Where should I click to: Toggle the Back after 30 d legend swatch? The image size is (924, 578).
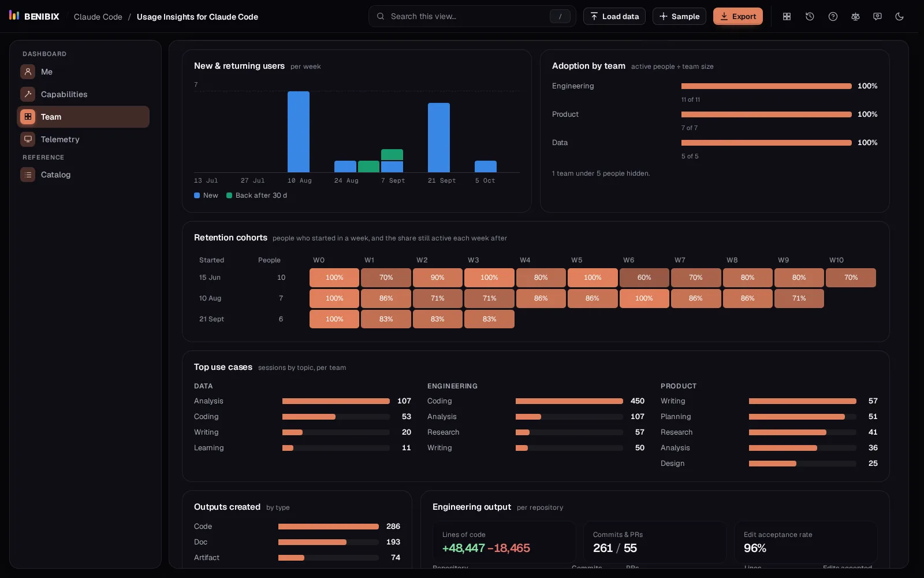coord(229,195)
